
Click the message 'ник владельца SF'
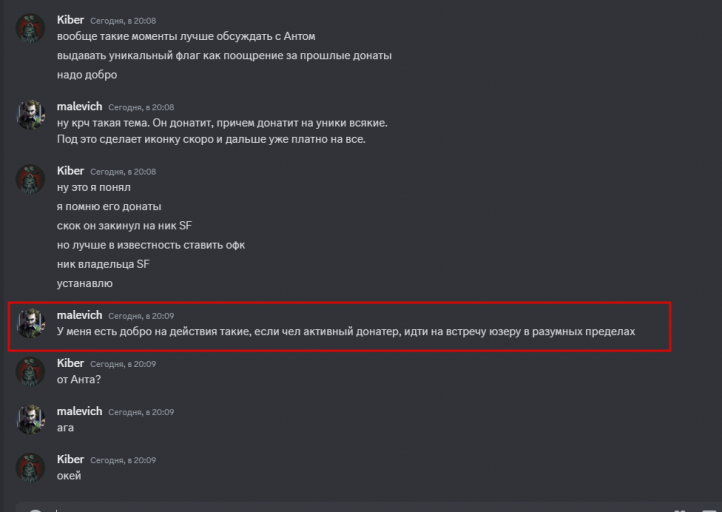(103, 264)
